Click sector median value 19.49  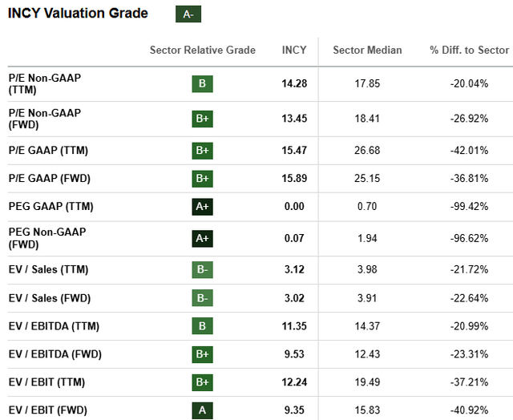tap(367, 382)
